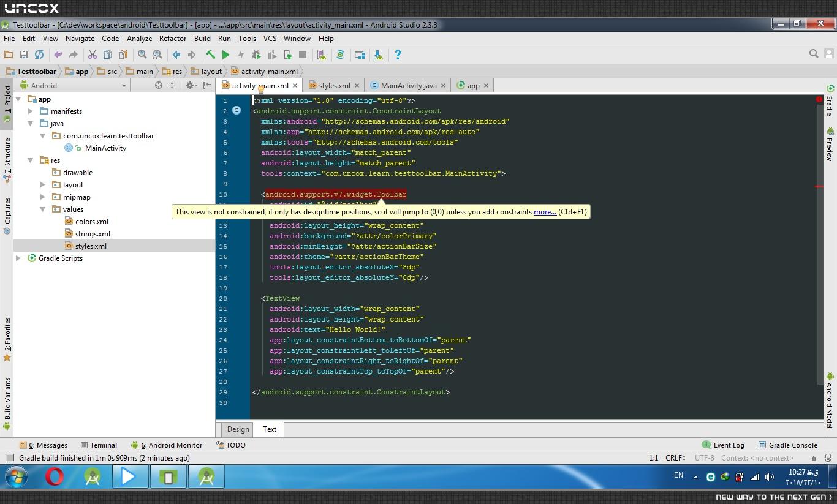
Task: Collapse all nodes in the Project panel
Action: pos(172,85)
